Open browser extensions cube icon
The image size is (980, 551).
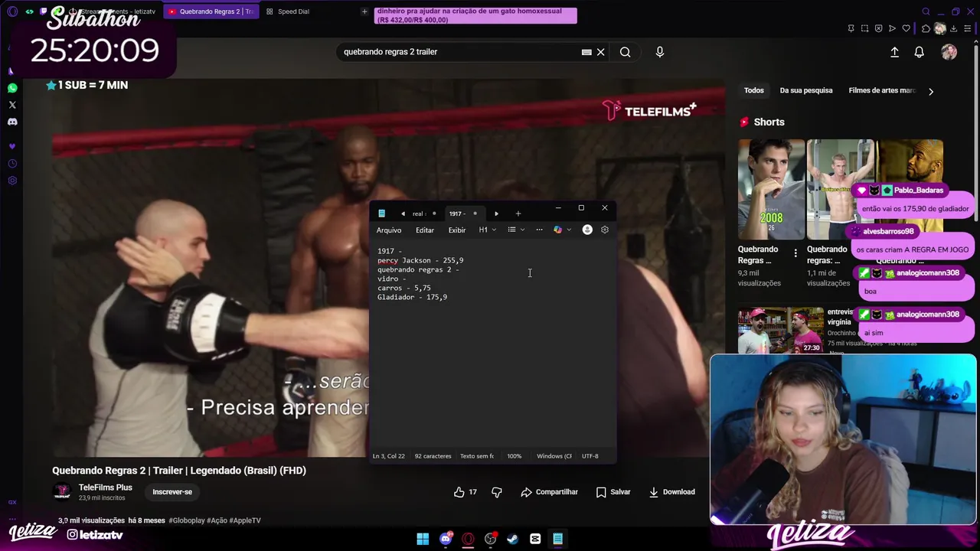926,28
